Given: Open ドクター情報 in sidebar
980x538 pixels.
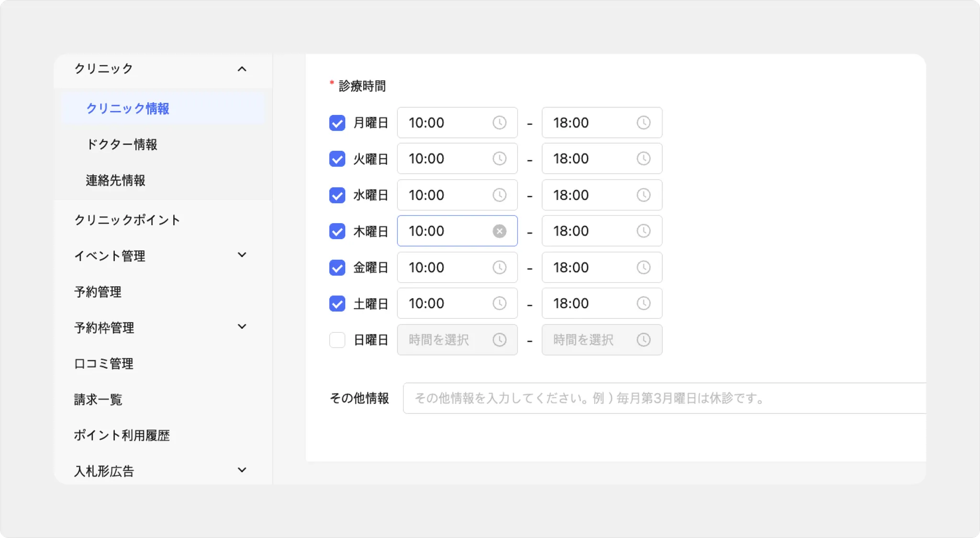Looking at the screenshot, I should [x=122, y=145].
